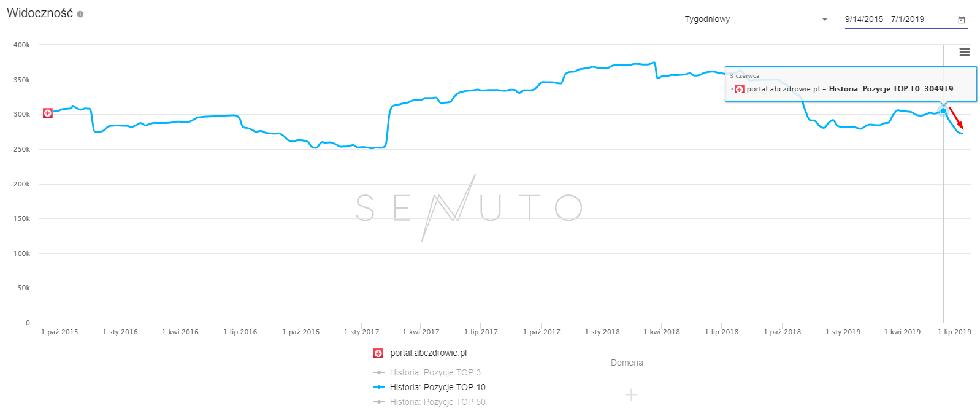The image size is (980, 411).
Task: Click the red arrow annotation on chart
Action: (956, 118)
